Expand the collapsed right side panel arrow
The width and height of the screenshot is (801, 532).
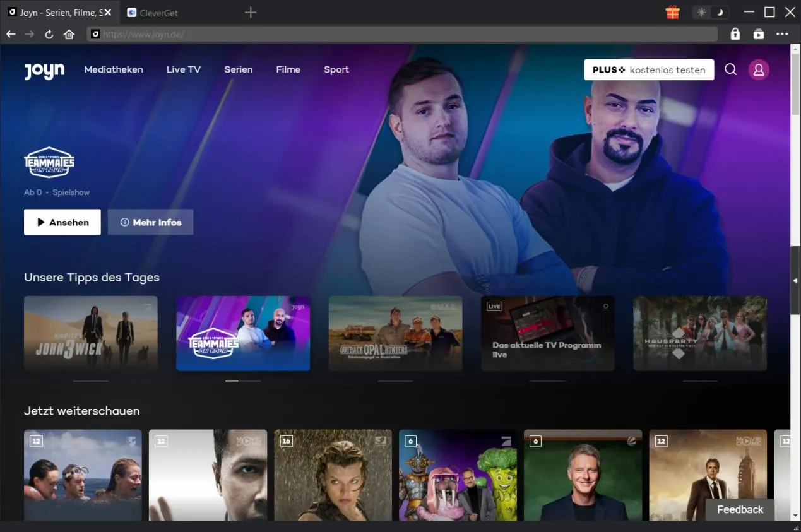[795, 280]
